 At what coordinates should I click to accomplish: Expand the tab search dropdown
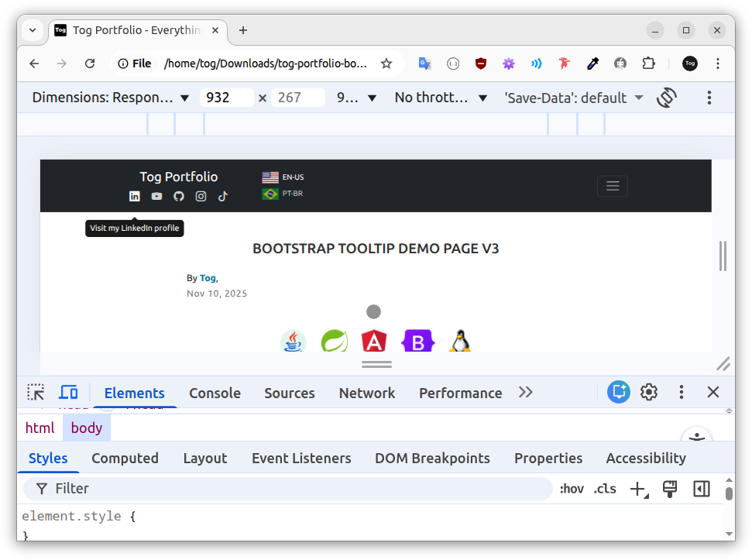point(33,30)
